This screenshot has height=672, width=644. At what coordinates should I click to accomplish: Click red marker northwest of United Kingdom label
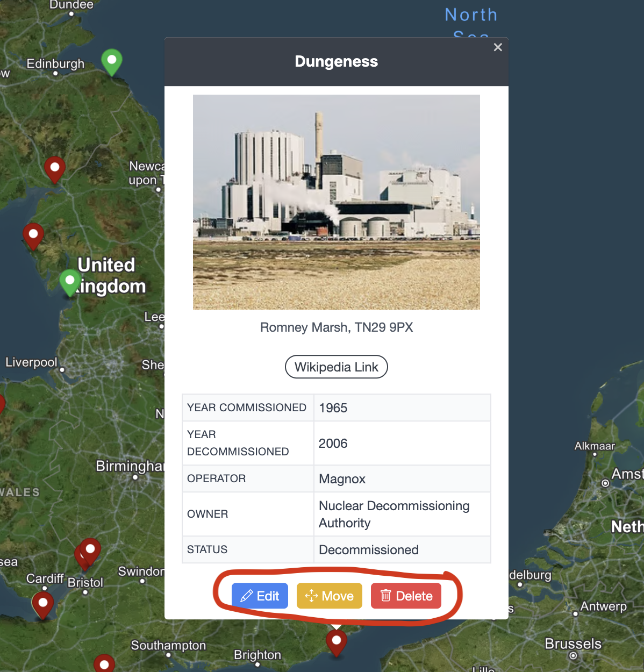pos(33,235)
